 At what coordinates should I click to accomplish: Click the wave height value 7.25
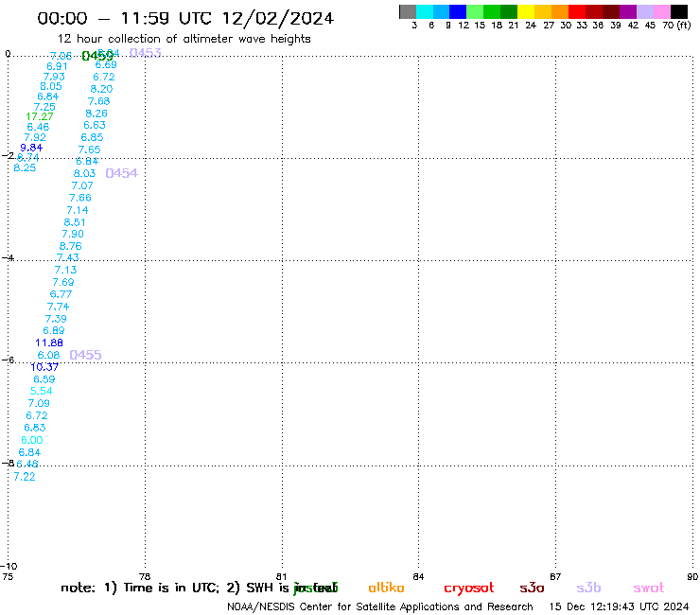tap(44, 107)
